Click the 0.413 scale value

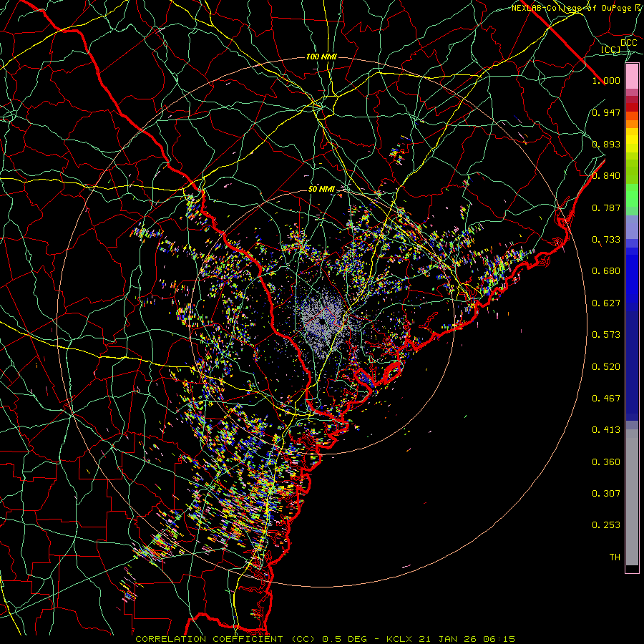[x=606, y=430]
